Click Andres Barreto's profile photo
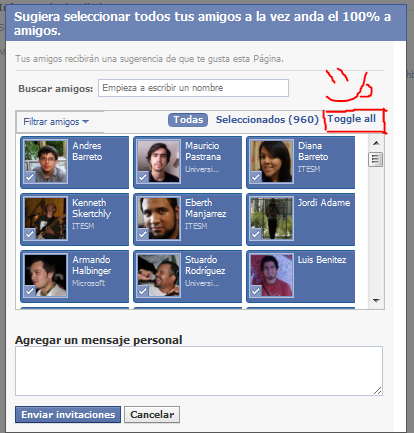Image resolution: width=414 pixels, height=433 pixels. 46,161
